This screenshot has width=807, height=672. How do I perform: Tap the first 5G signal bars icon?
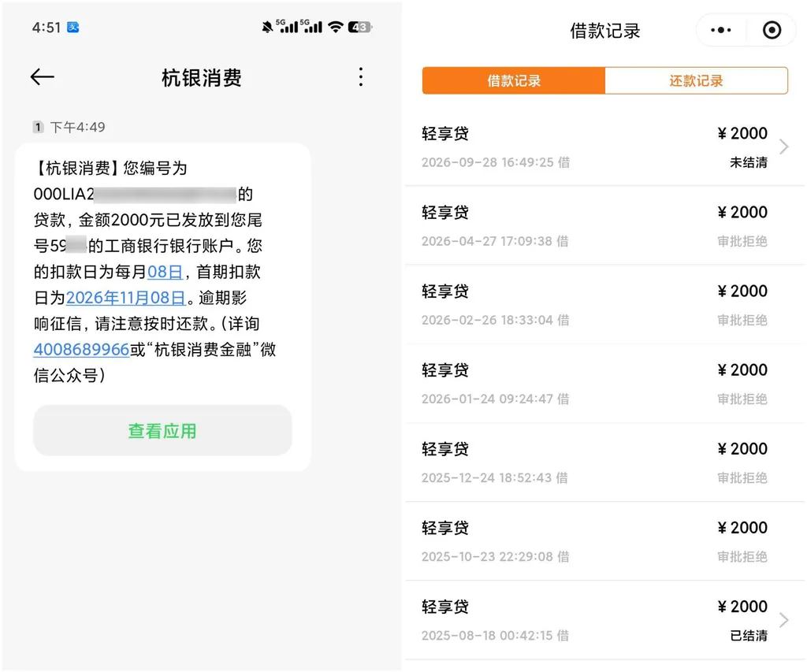pyautogui.click(x=287, y=26)
